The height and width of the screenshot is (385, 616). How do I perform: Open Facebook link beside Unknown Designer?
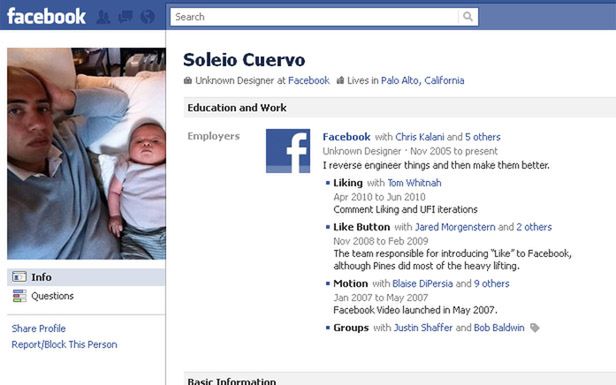pyautogui.click(x=309, y=81)
